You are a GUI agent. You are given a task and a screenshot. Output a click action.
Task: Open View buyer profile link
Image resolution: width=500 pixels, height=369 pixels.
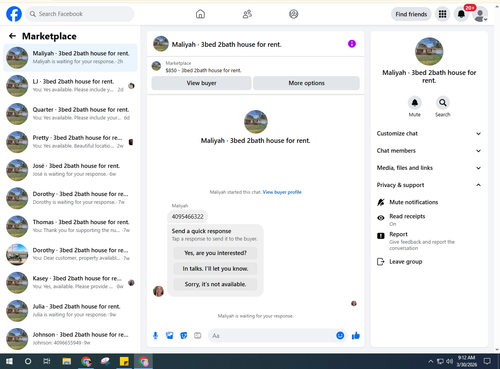coord(282,192)
